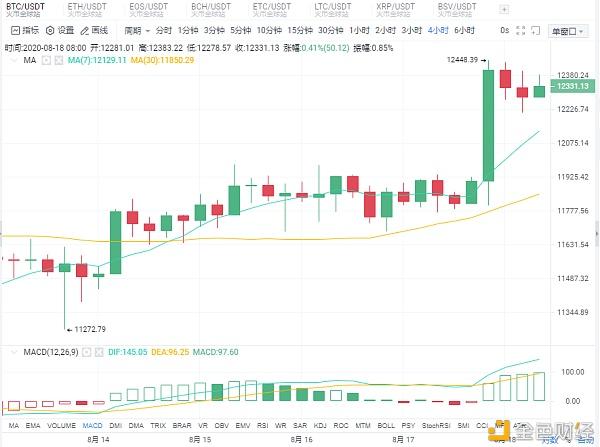Toggle the VOLUME indicator
Image resolution: width=600 pixels, height=447 pixels.
tap(61, 426)
